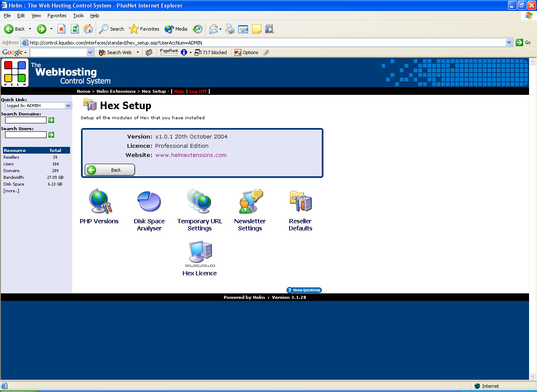537x392 pixels.
Task: Click the Refresh page icon
Action: pos(75,29)
